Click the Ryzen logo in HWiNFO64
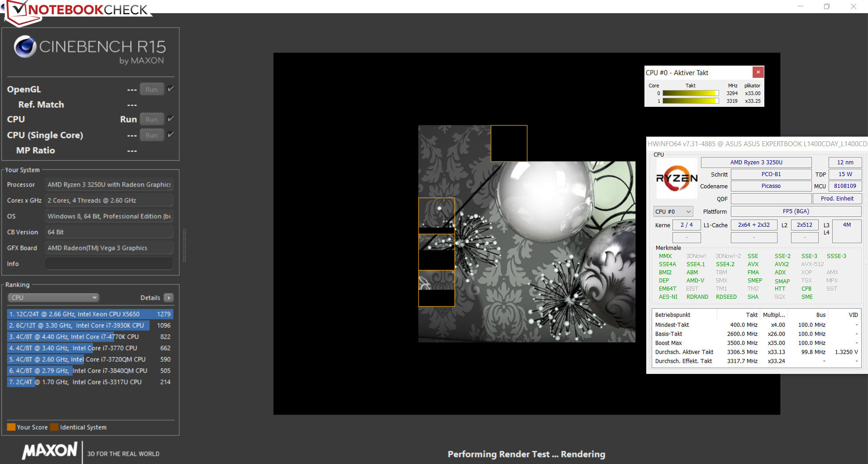The image size is (868, 464). (677, 178)
